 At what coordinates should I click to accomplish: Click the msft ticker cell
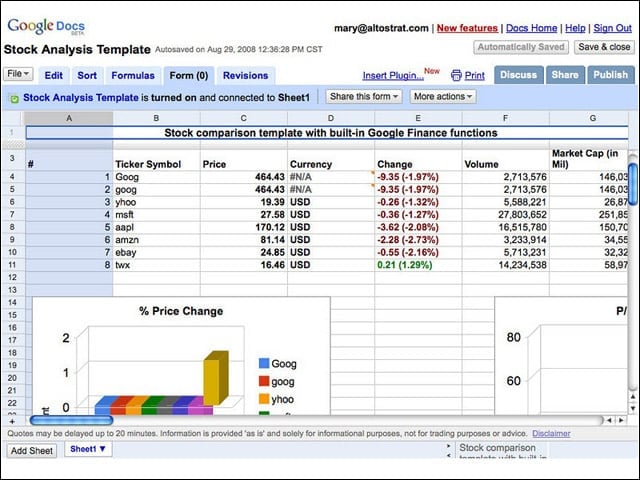[x=156, y=215]
